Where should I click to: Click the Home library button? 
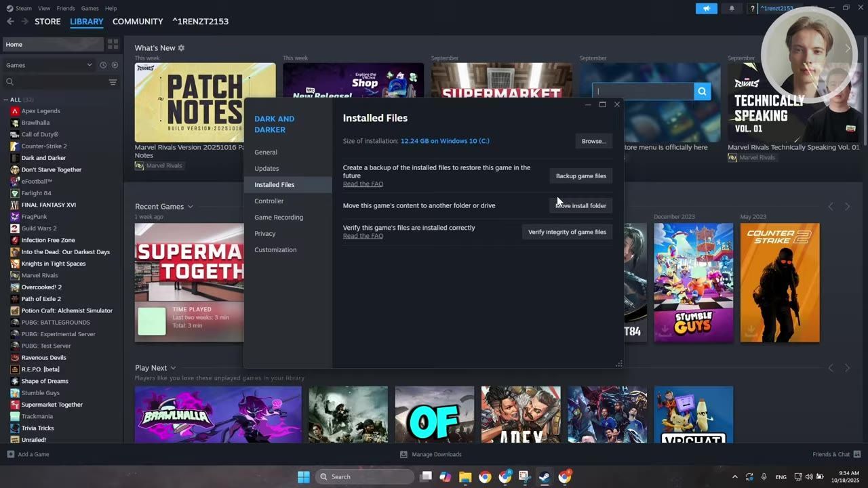click(x=53, y=44)
